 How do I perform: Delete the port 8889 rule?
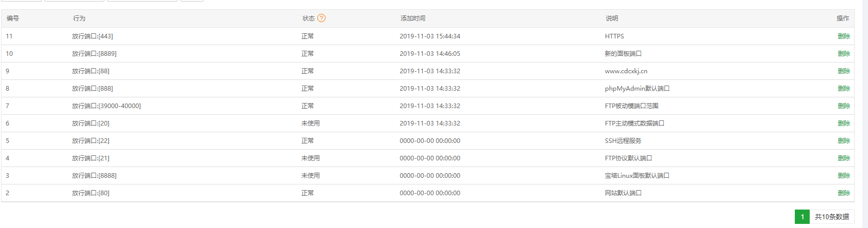844,54
